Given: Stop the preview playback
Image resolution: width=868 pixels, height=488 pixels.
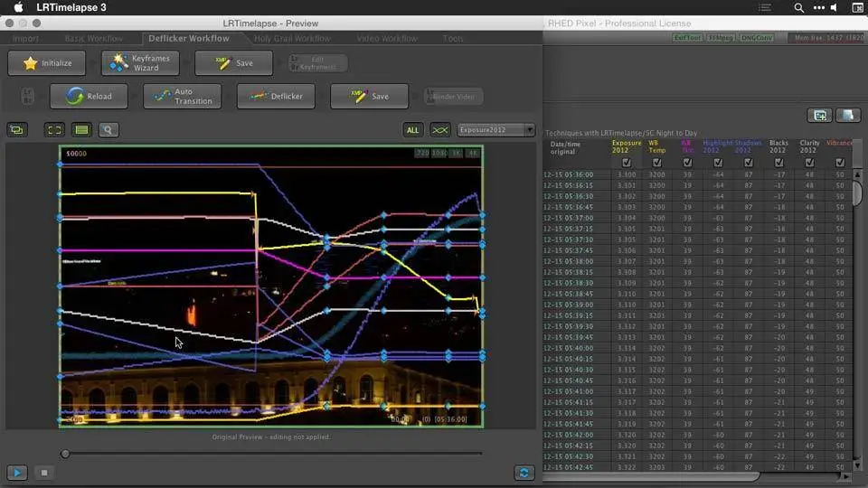Looking at the screenshot, I should click(44, 473).
